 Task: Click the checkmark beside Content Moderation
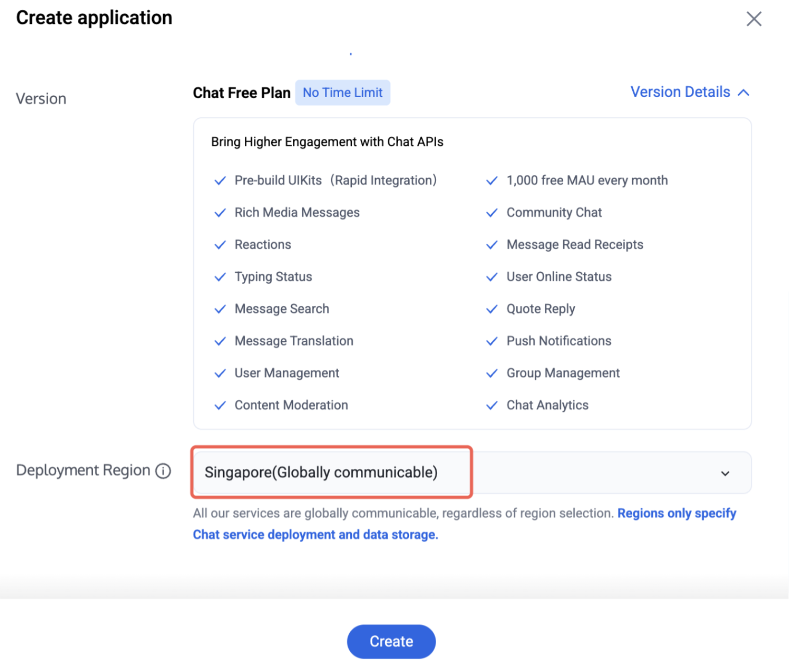(x=220, y=406)
